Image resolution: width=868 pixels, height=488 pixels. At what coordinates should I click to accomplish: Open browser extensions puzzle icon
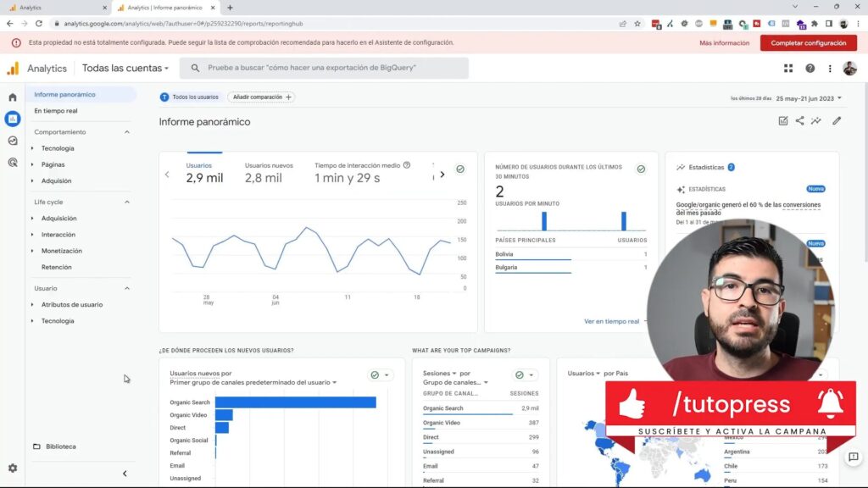click(x=815, y=23)
